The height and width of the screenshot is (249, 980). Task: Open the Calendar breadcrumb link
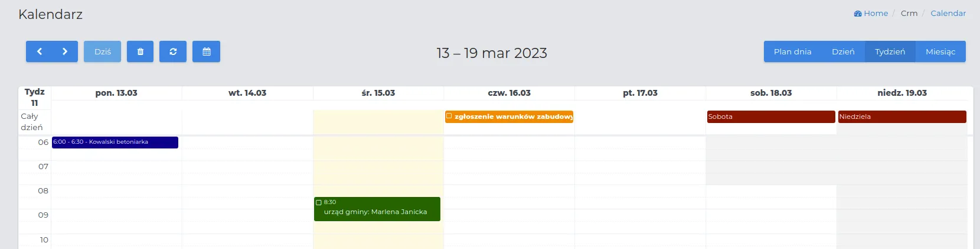(948, 13)
